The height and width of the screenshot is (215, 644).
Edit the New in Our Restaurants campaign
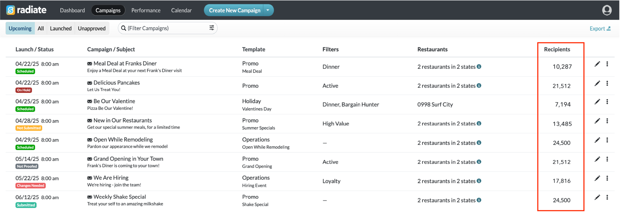pyautogui.click(x=597, y=121)
